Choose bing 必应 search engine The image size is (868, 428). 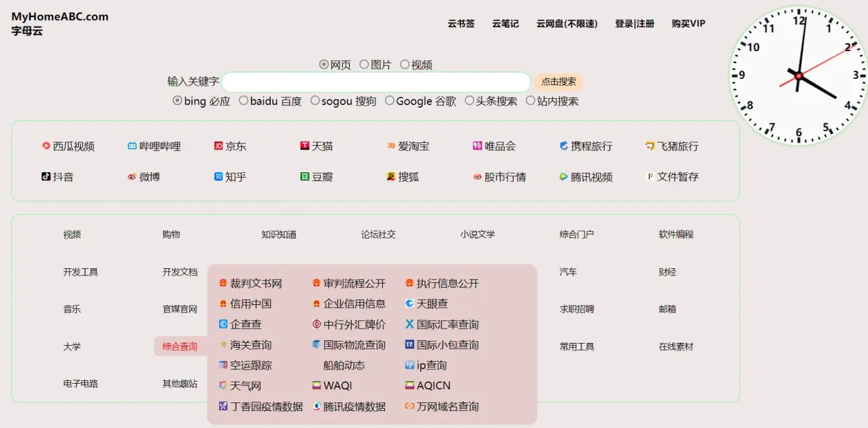[x=178, y=100]
